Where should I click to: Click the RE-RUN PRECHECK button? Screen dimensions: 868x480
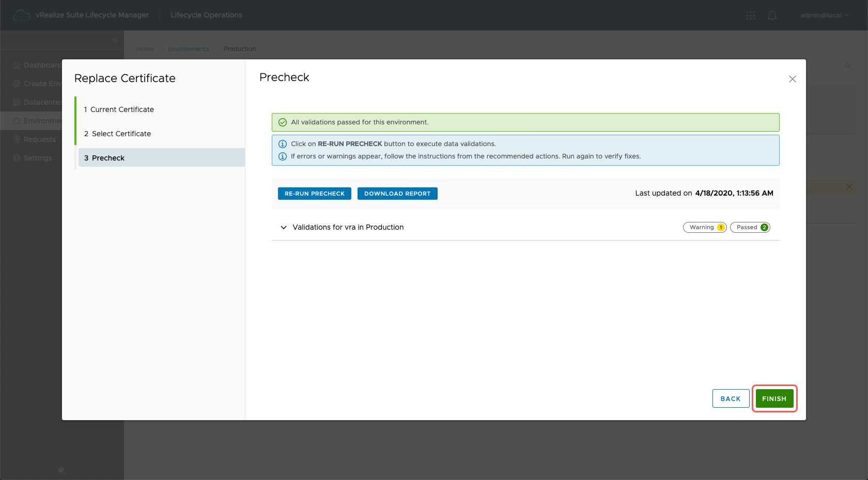[314, 194]
